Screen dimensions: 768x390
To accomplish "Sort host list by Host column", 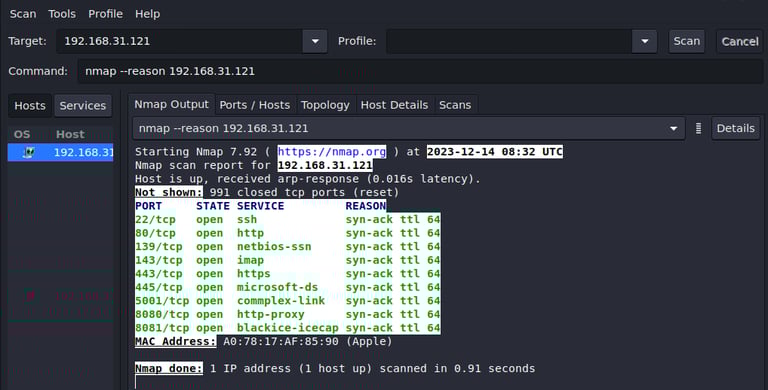I will (71, 134).
